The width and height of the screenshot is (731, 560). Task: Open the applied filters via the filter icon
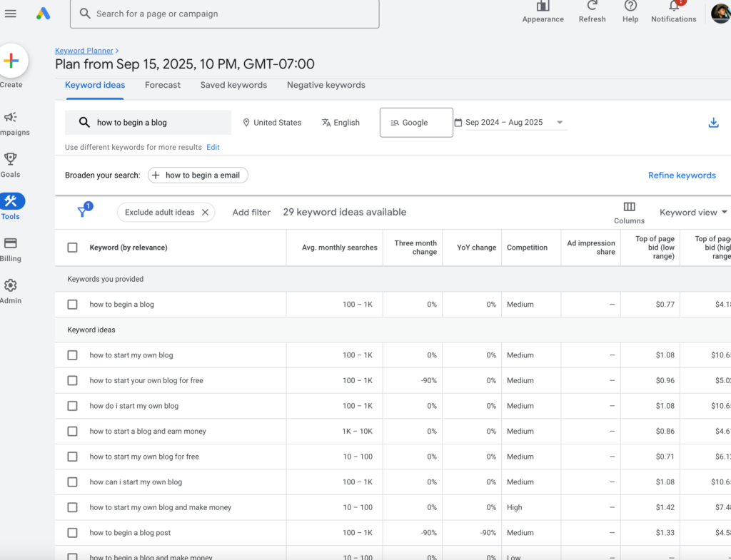tap(84, 210)
